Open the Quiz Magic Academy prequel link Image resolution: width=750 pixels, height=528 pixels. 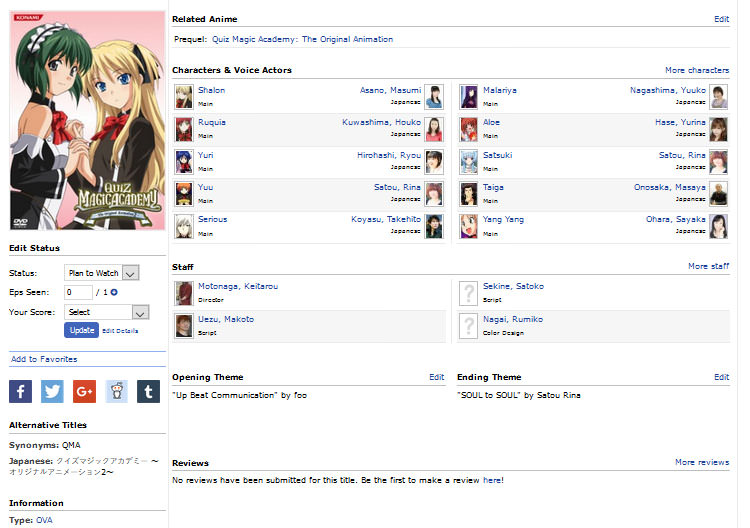click(302, 40)
